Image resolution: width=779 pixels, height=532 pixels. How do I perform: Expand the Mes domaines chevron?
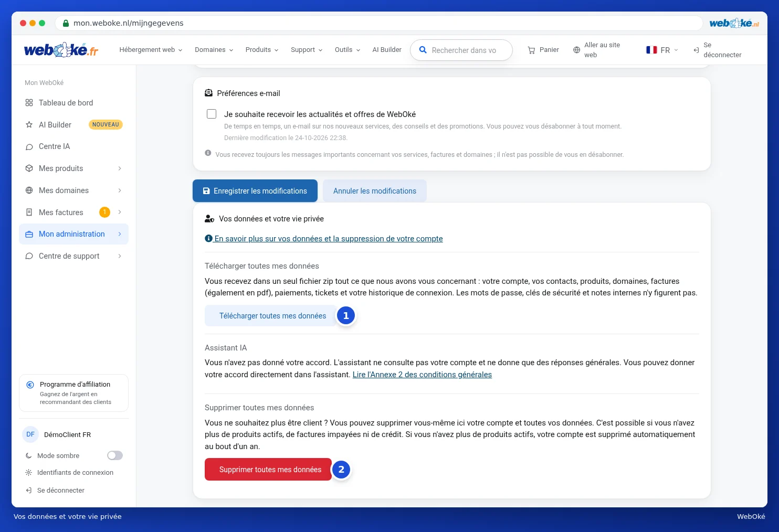[x=120, y=190]
